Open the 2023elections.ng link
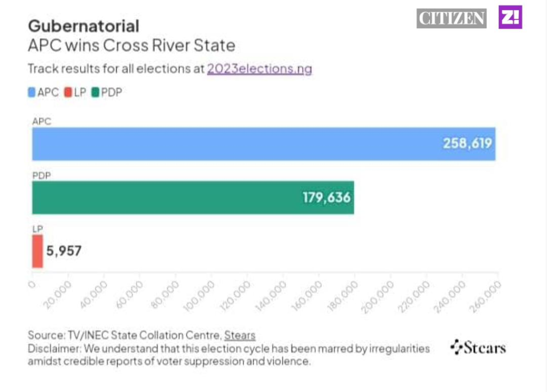This screenshot has width=547, height=392. point(260,69)
